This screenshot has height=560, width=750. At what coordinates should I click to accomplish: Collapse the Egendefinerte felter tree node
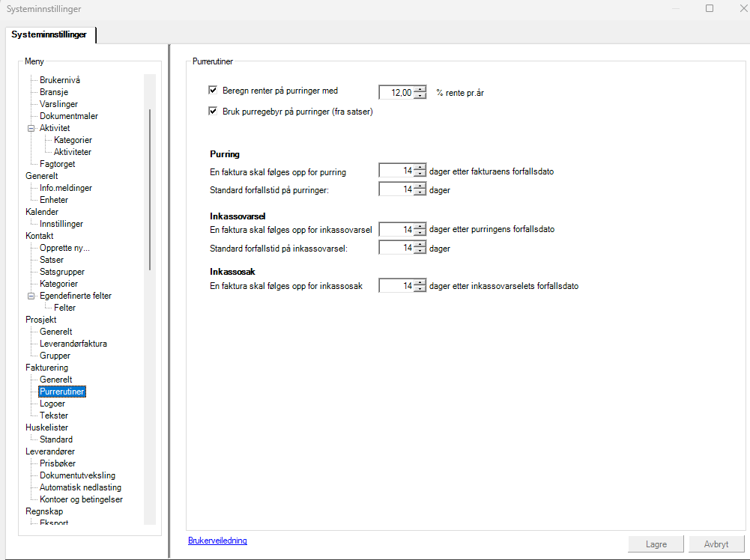[x=31, y=296]
